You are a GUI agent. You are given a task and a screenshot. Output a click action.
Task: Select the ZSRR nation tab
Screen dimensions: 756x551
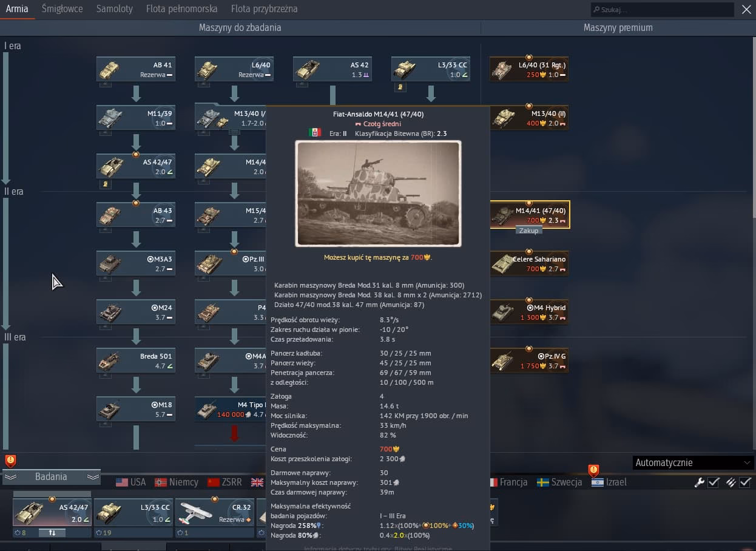tap(224, 482)
